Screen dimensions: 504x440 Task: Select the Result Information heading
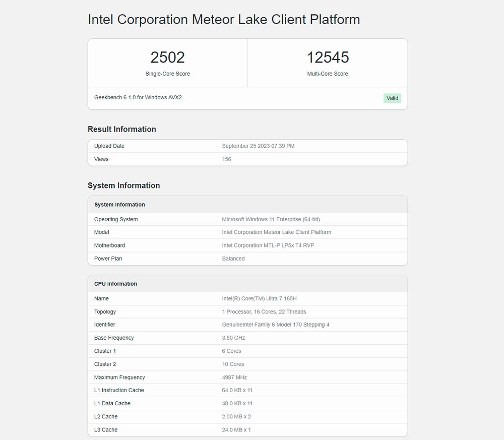pos(121,129)
